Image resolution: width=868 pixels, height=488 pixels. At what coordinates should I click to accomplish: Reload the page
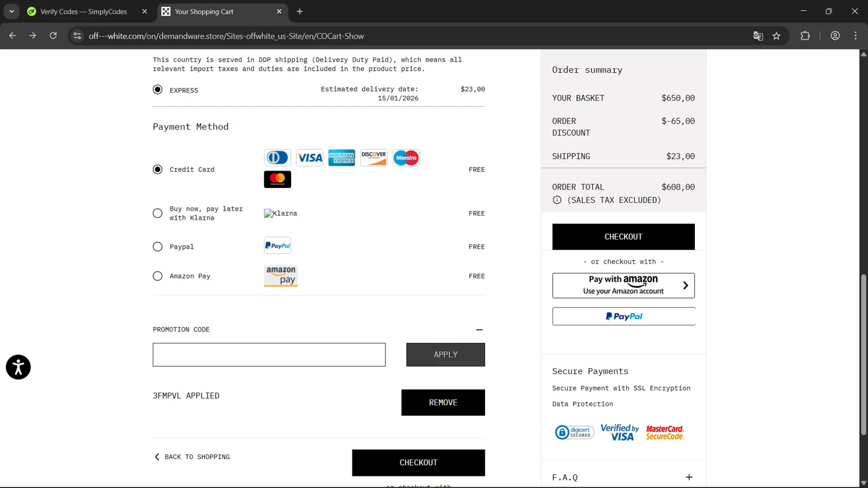pyautogui.click(x=53, y=36)
